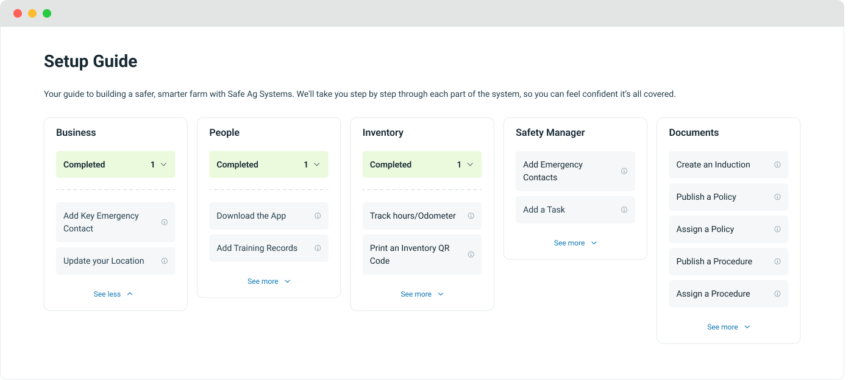
Task: Click info icon beside Publish a Procedure
Action: (777, 261)
